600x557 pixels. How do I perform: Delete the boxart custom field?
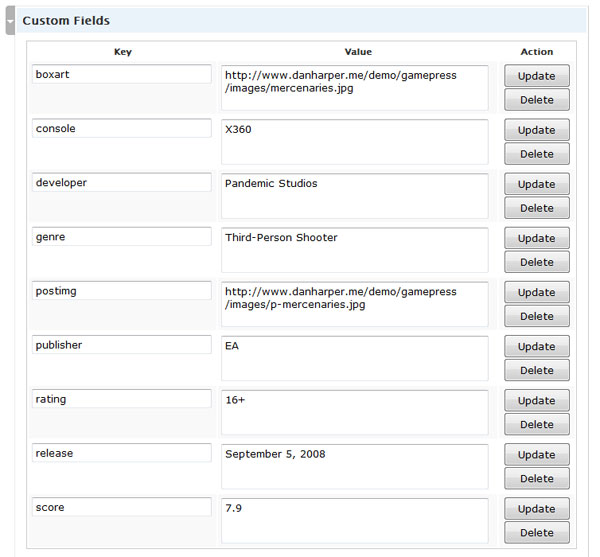tap(536, 100)
